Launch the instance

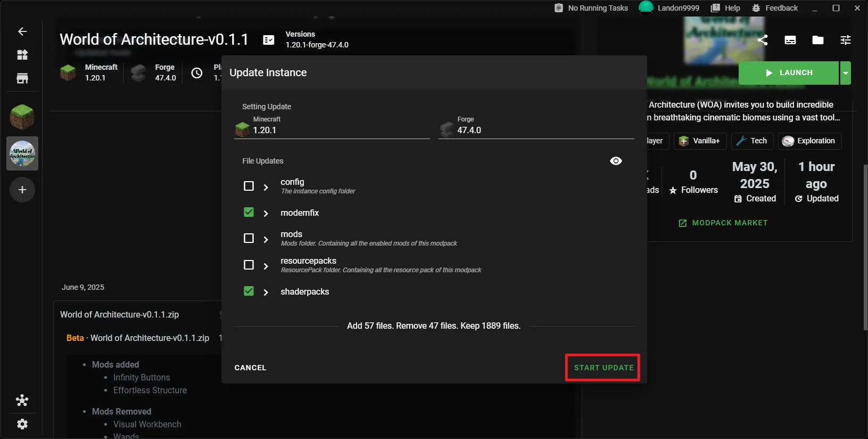[x=789, y=73]
